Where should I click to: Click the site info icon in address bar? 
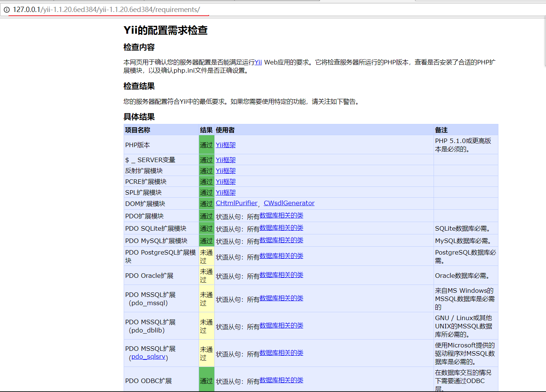point(6,10)
